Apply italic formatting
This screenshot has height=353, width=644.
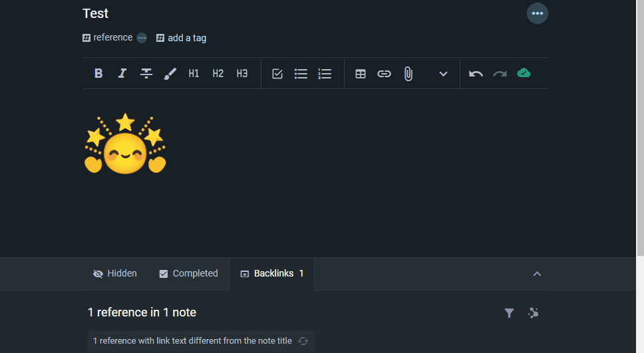coord(122,74)
